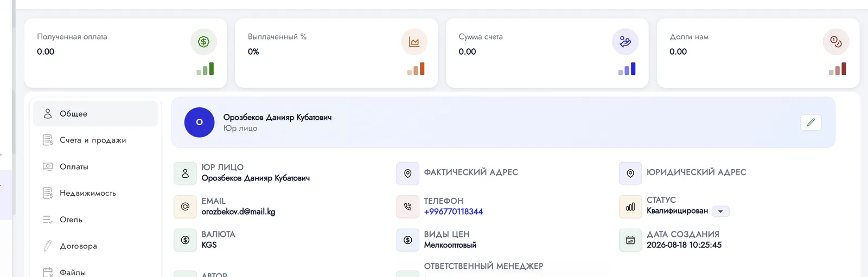Open the Общее sidebar tab
This screenshot has width=868, height=277.
pyautogui.click(x=95, y=114)
